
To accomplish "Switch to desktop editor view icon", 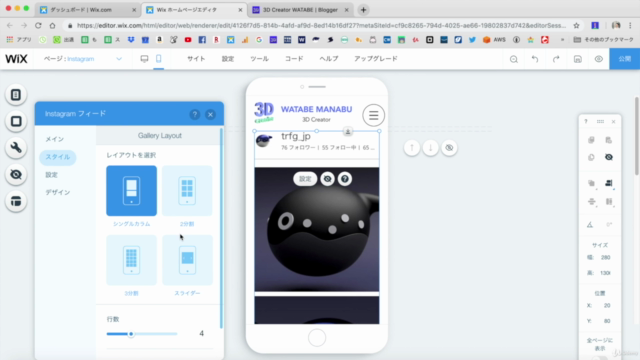I will click(144, 59).
